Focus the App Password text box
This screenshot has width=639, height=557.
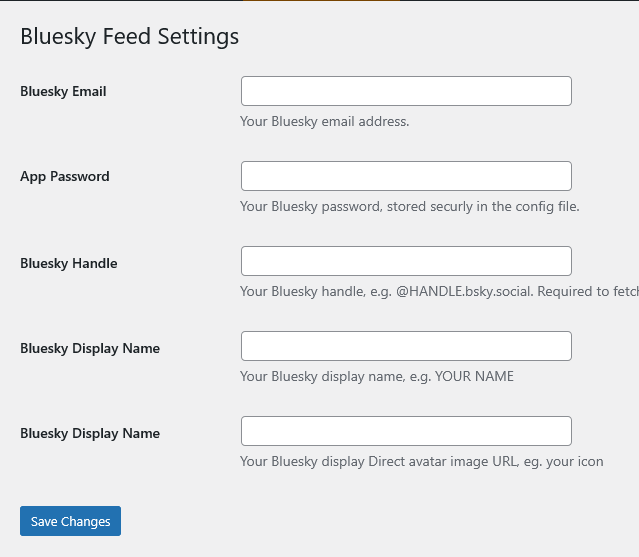point(406,176)
